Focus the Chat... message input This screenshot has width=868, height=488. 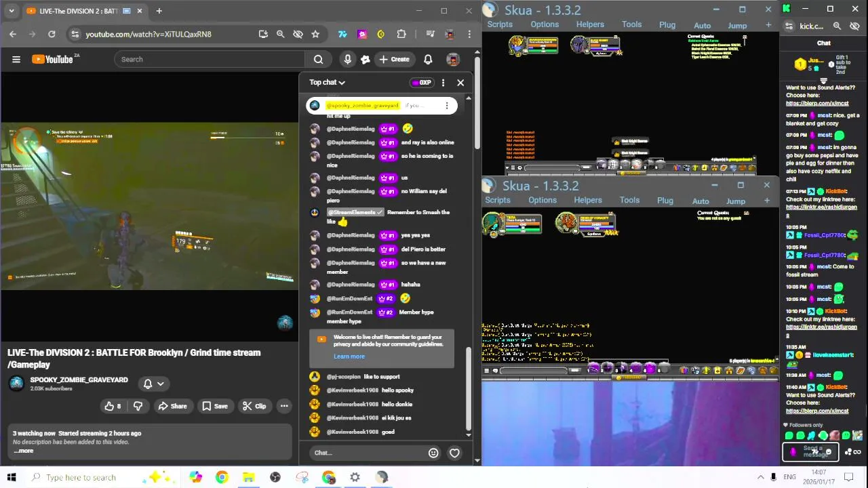tap(368, 453)
